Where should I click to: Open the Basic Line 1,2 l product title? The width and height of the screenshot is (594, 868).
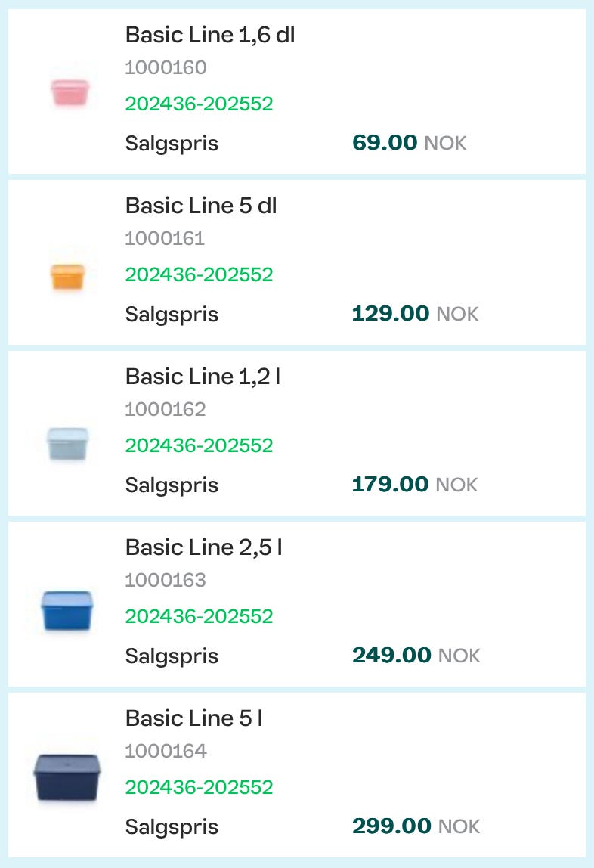(x=203, y=377)
